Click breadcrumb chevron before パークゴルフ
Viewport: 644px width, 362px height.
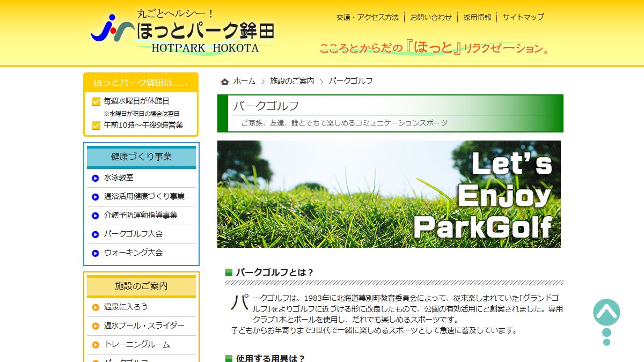click(x=321, y=82)
